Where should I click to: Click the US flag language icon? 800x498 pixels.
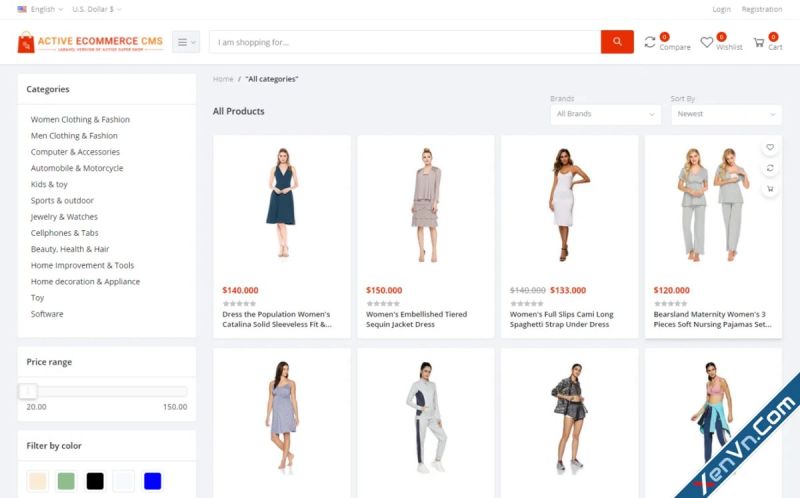pos(22,9)
